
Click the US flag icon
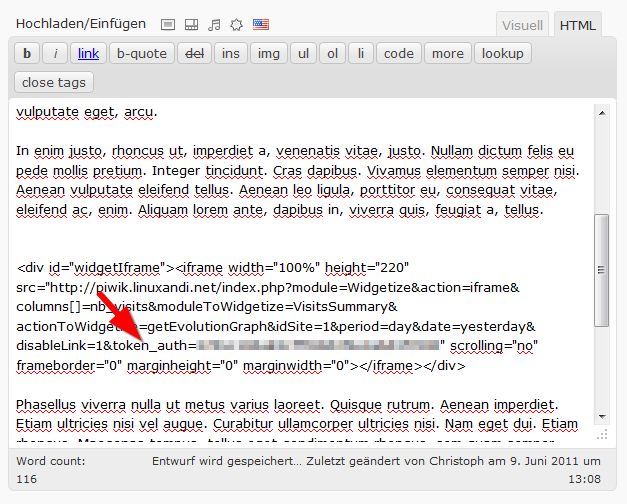click(260, 24)
